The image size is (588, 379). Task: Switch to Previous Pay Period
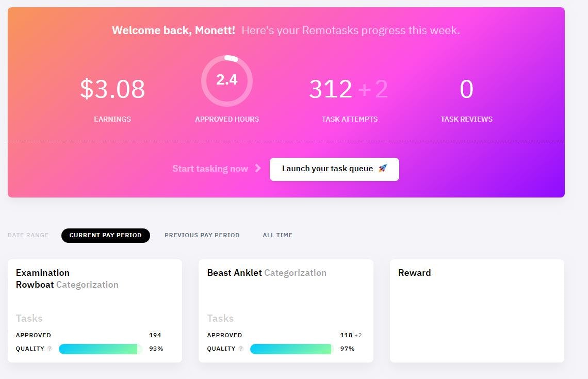(202, 235)
